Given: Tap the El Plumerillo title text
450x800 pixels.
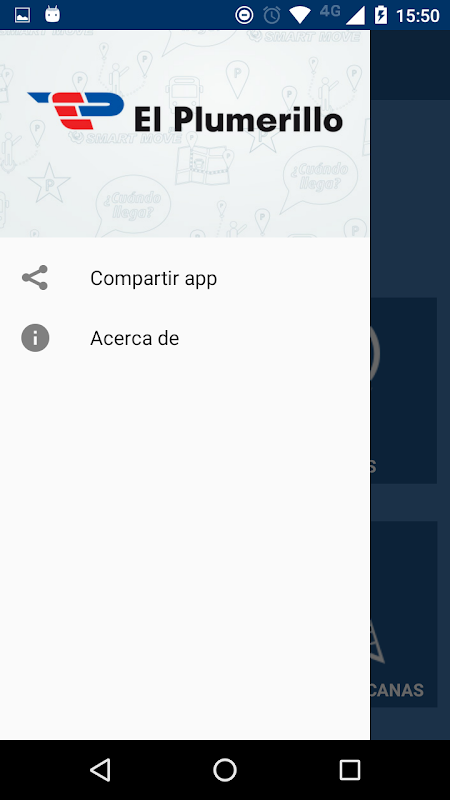Looking at the screenshot, I should pyautogui.click(x=238, y=119).
